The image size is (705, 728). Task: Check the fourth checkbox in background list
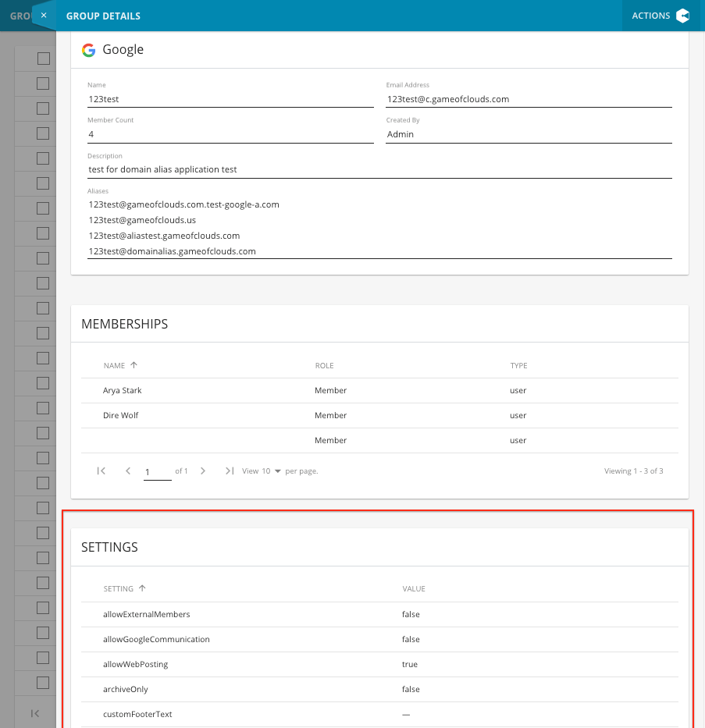(x=43, y=133)
